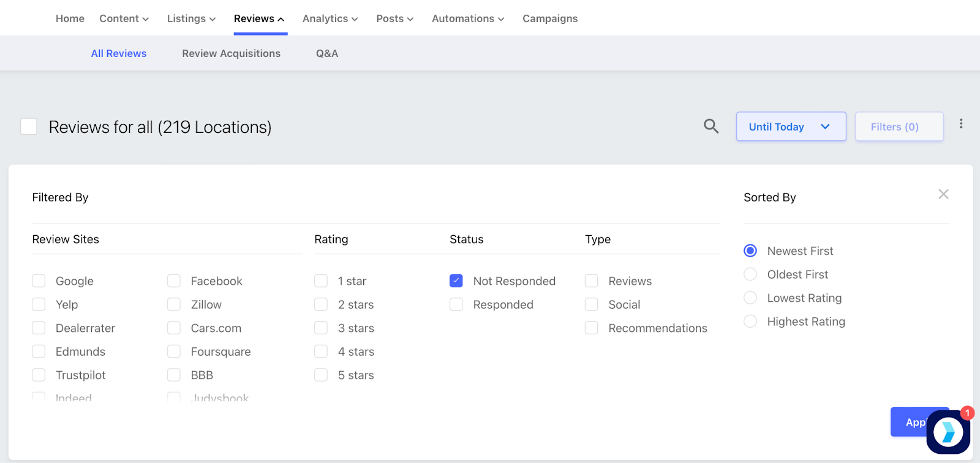The height and width of the screenshot is (463, 980).
Task: Expand the Content menu
Action: [x=124, y=18]
